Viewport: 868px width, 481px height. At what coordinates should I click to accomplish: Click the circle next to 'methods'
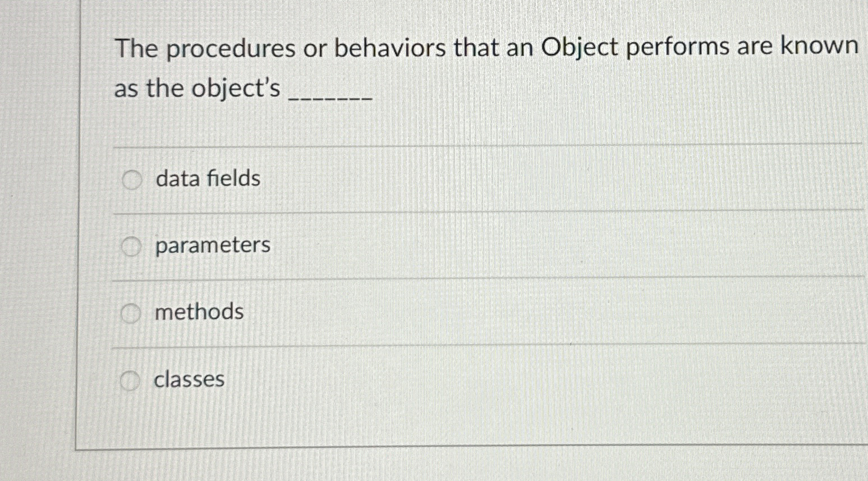(x=131, y=314)
